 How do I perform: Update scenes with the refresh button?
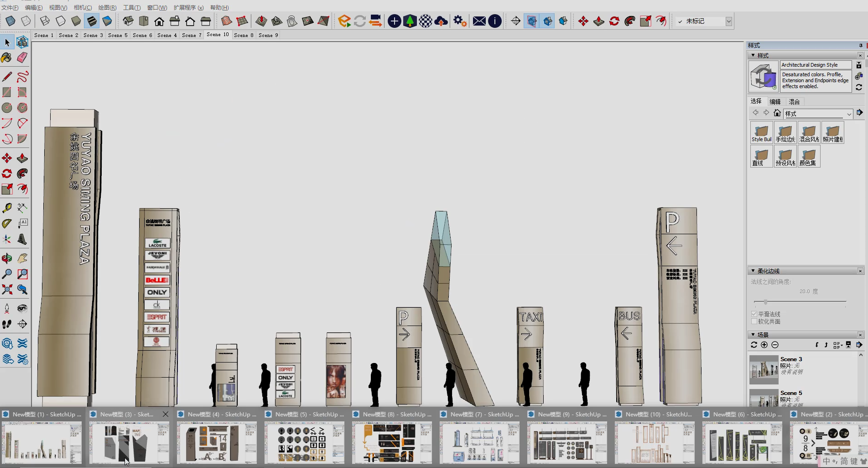(x=754, y=345)
